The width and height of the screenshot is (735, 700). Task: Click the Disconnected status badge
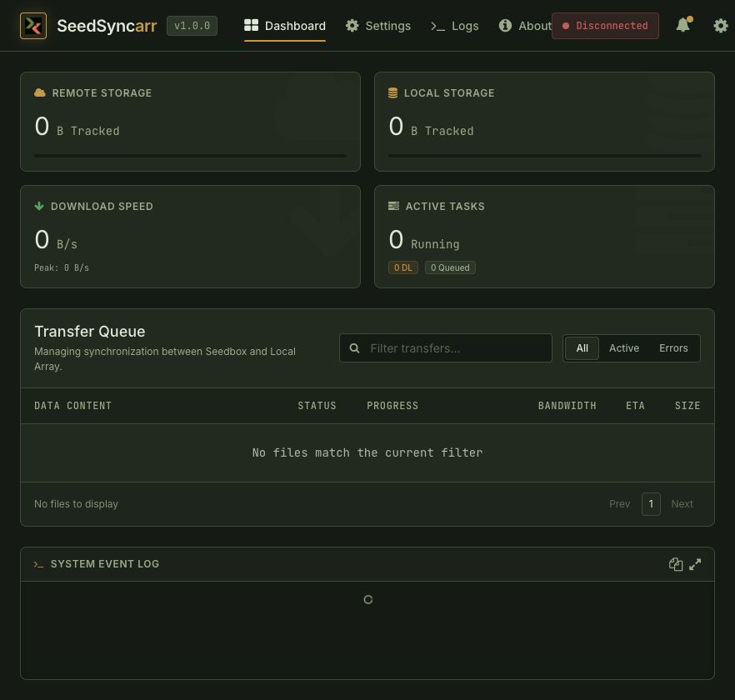(x=605, y=26)
